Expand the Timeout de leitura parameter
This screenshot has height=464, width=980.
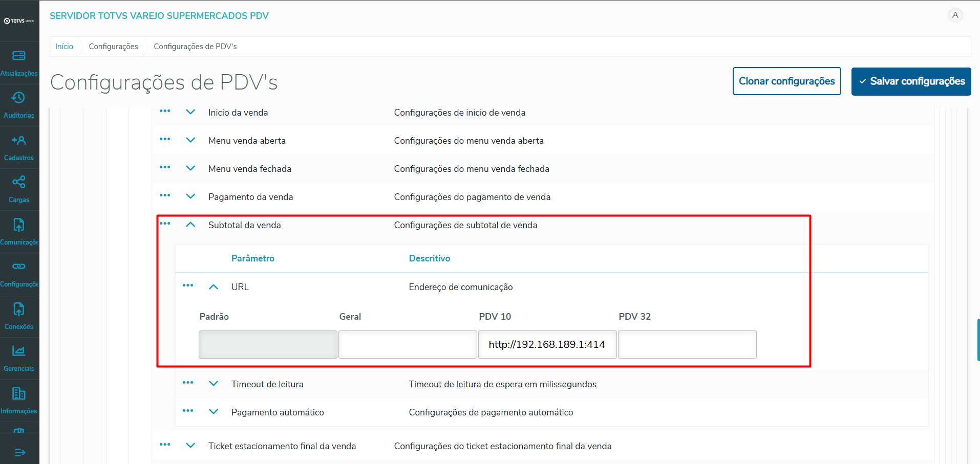tap(214, 384)
